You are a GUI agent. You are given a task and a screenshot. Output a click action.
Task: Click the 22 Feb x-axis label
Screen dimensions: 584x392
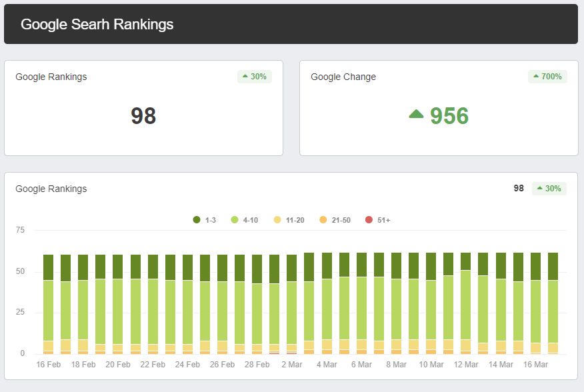pyautogui.click(x=153, y=365)
